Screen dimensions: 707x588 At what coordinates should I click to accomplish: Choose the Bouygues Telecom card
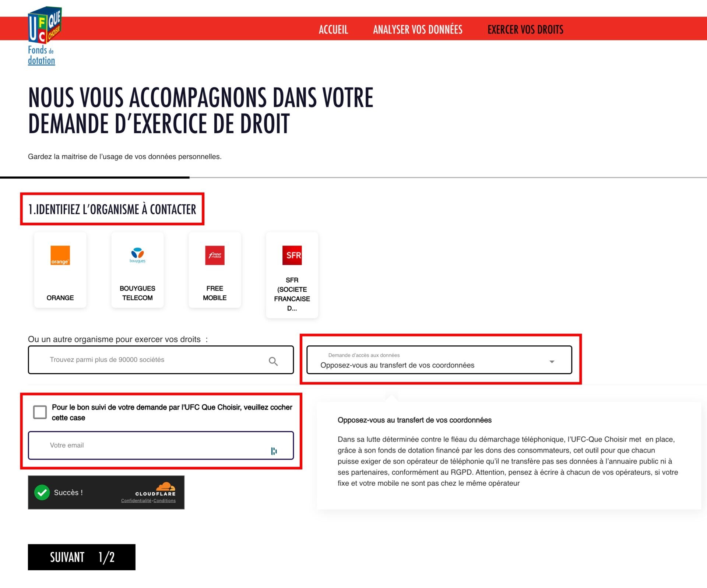137,270
